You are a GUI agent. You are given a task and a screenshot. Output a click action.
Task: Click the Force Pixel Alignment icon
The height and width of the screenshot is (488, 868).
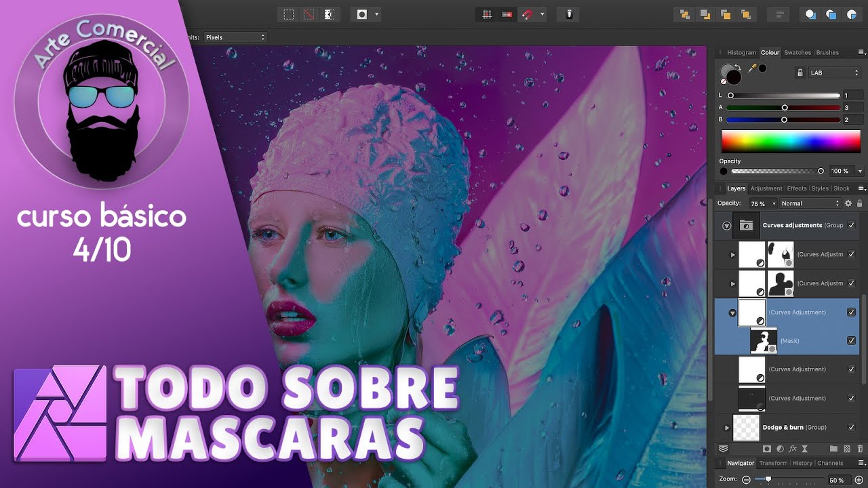pos(507,14)
